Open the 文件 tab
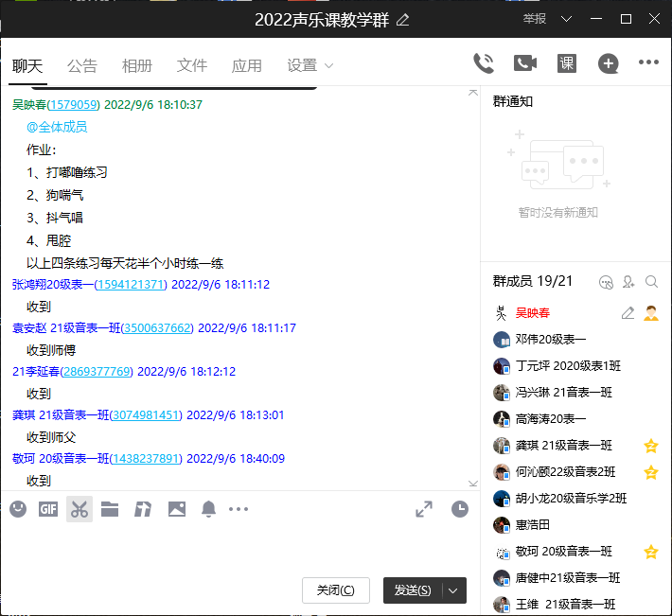 pos(191,66)
